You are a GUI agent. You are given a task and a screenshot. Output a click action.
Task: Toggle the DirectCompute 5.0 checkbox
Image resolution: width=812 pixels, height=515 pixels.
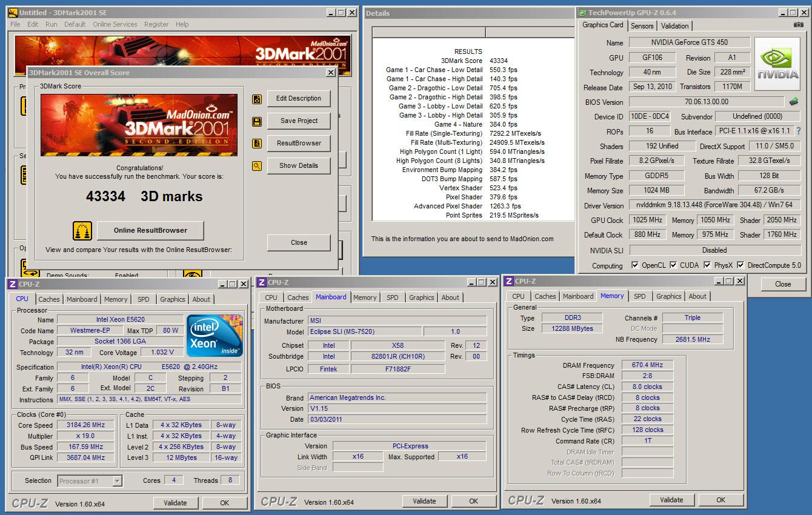(740, 265)
